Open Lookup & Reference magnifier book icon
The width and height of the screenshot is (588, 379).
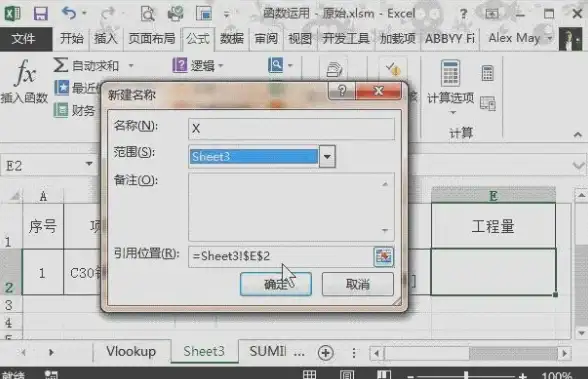click(276, 65)
